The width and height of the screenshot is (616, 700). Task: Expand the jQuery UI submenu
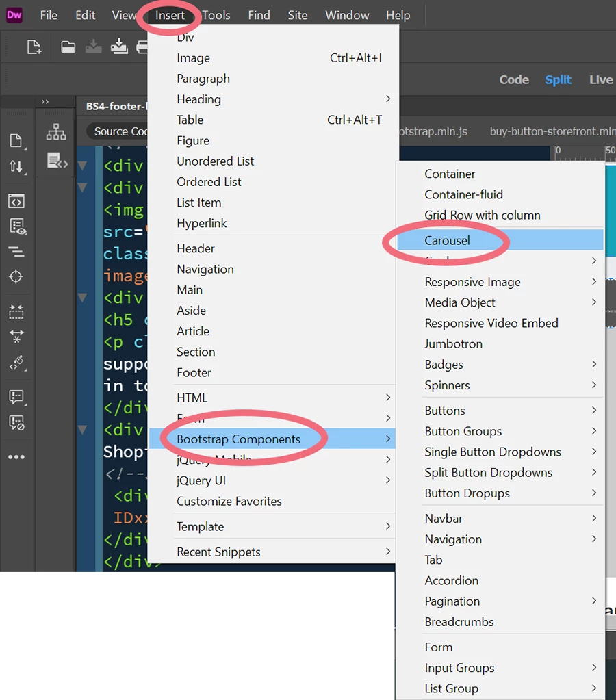click(272, 480)
